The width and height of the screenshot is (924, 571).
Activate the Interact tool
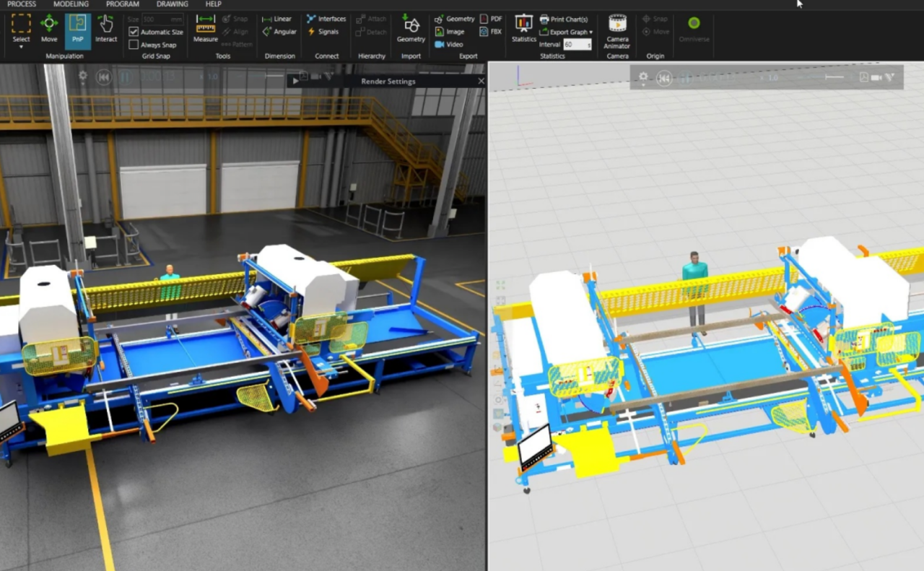(106, 28)
